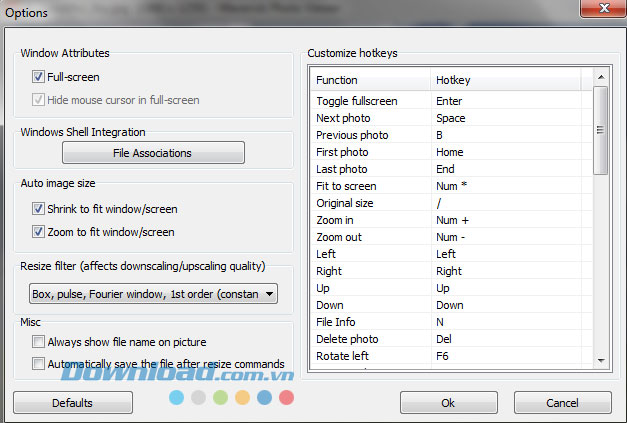The height and width of the screenshot is (423, 627).
Task: Pick the orange circle dot
Action: (242, 397)
